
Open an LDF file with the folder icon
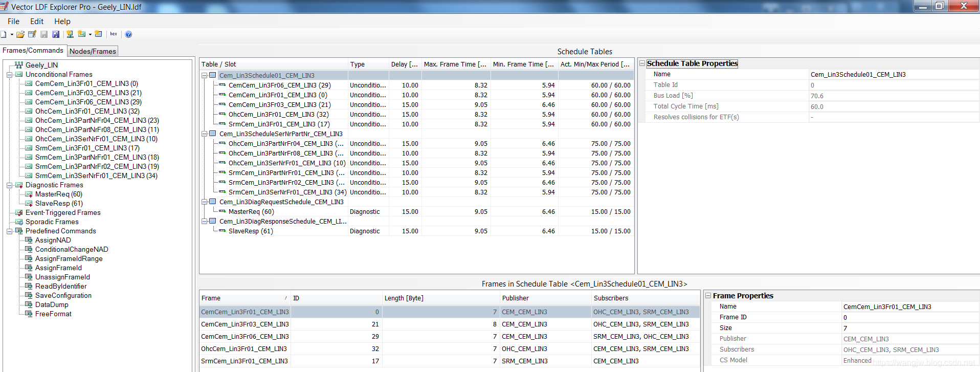(20, 34)
